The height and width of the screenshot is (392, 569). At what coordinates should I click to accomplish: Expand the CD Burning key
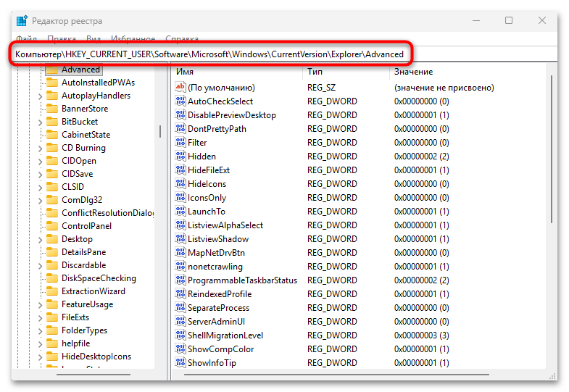tap(41, 149)
